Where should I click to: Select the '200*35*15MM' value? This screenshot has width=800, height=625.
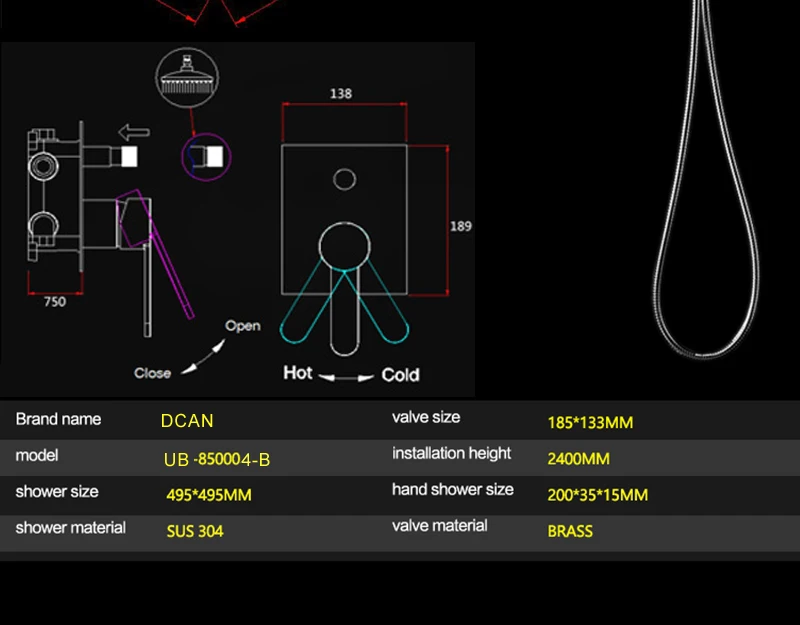[597, 495]
